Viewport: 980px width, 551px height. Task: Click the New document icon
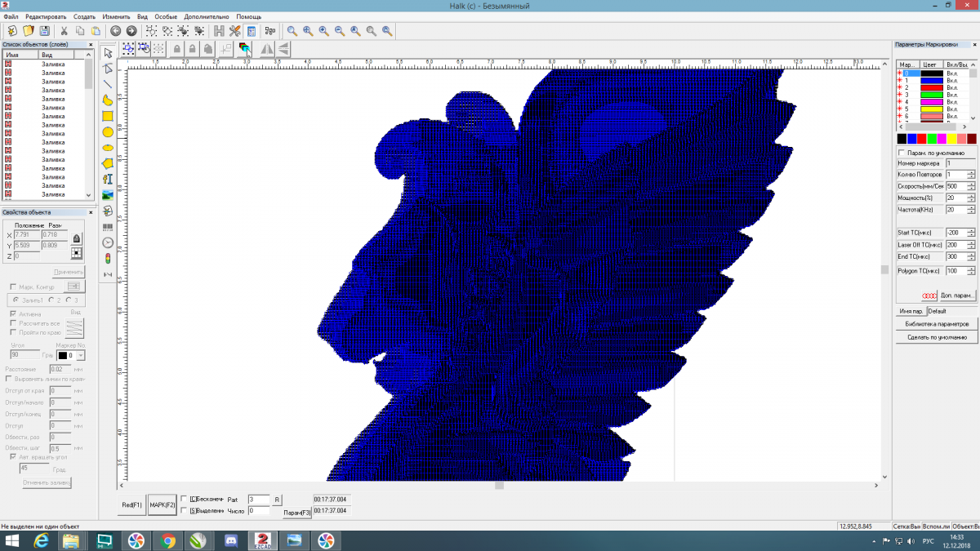[x=12, y=31]
